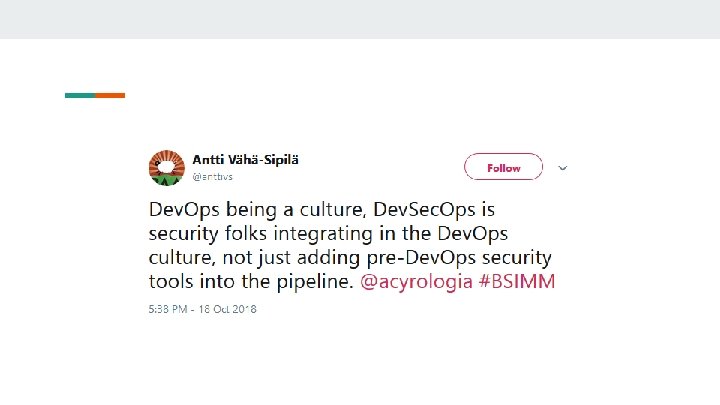Screen dimensions: 720x405
Task: Click "tools into the pipeline" text
Action: [250, 282]
